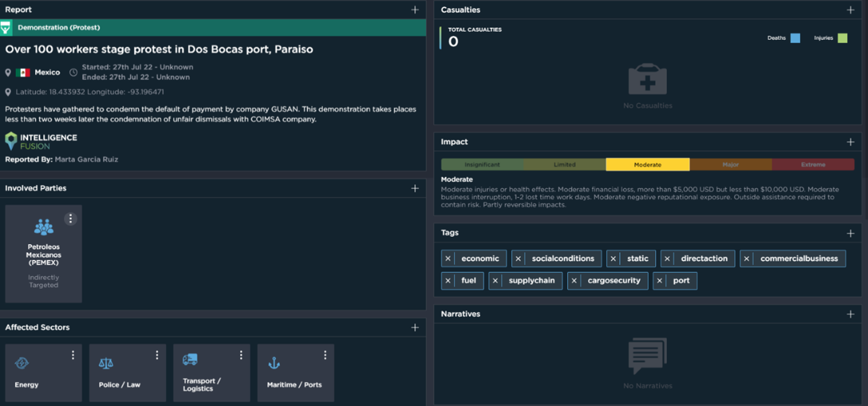The image size is (868, 406).
Task: Click the Police / Law scales icon
Action: 106,363
